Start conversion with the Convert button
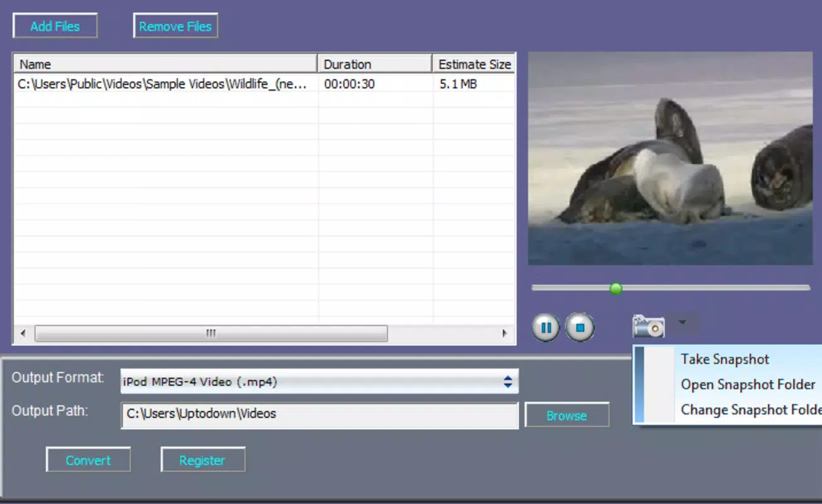 click(88, 460)
